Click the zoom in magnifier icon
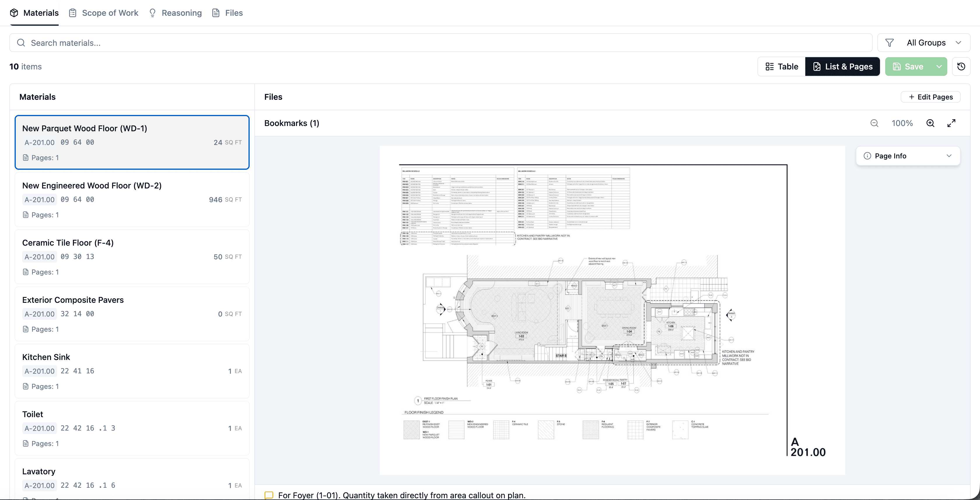The width and height of the screenshot is (980, 500). [930, 123]
